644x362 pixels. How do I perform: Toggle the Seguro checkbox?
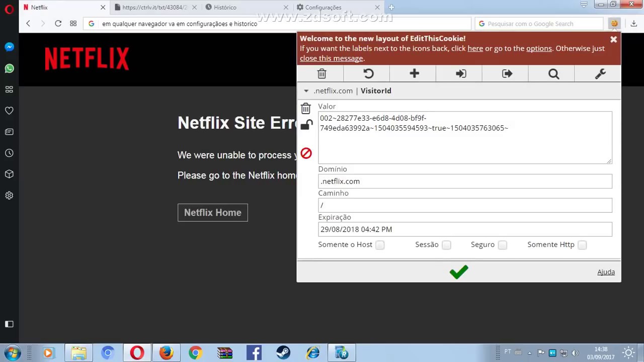[502, 245]
